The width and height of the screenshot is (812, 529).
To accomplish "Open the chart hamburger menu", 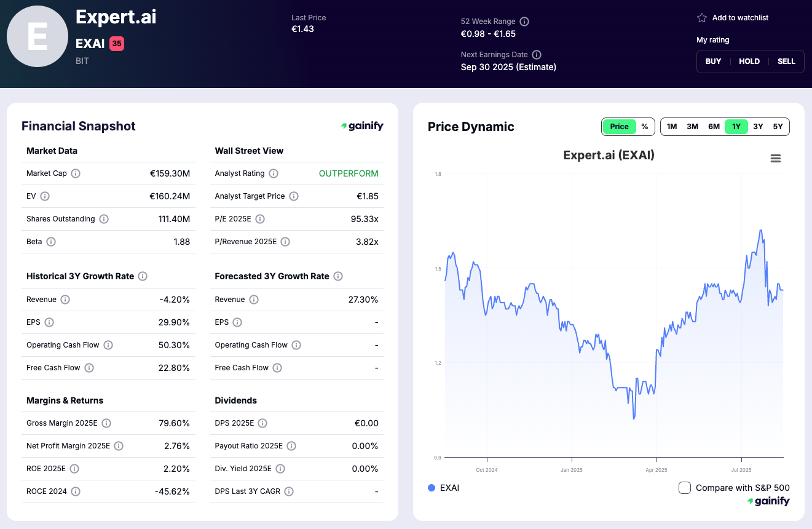I will tap(776, 159).
